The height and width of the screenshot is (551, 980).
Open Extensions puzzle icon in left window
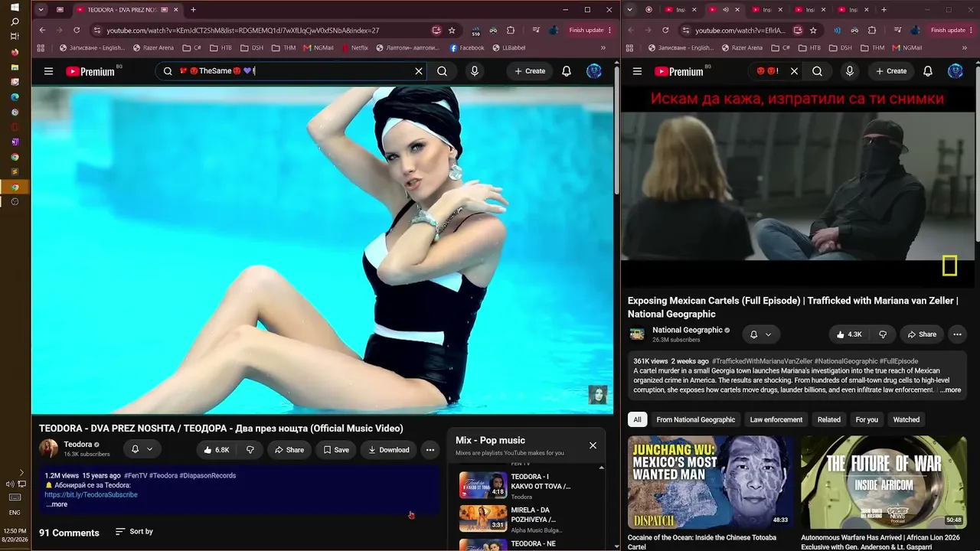point(511,31)
